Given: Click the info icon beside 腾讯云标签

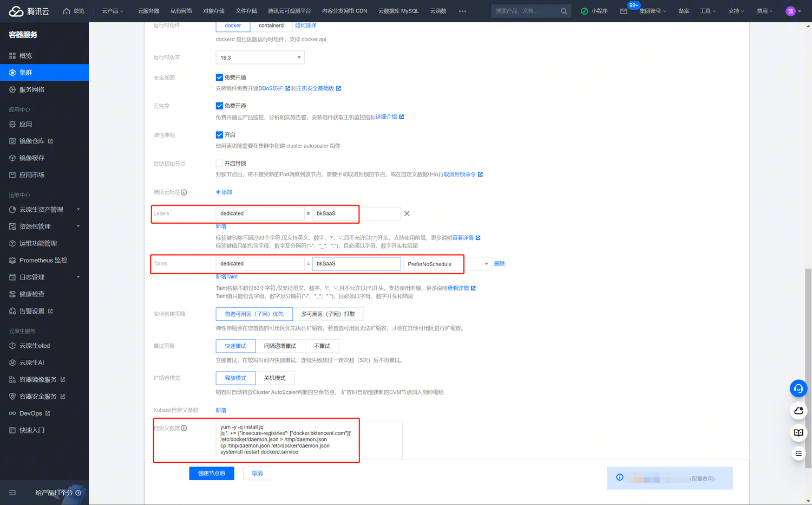Looking at the screenshot, I should click(x=184, y=192).
